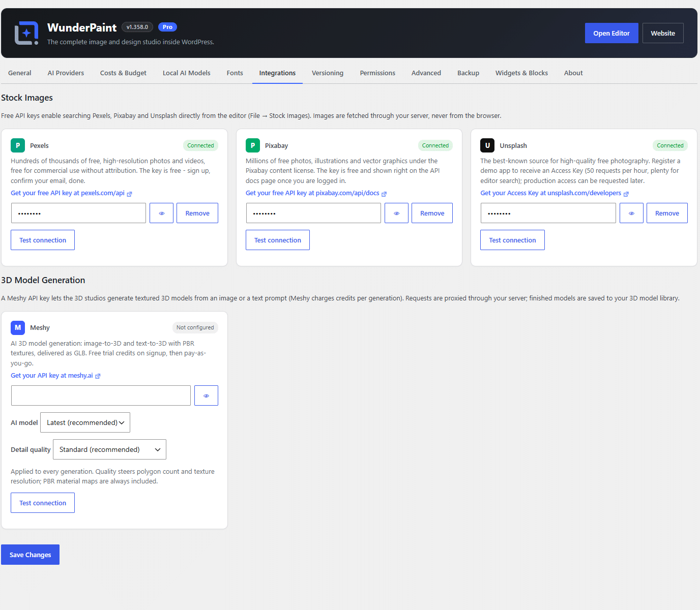Click the Pixabay green P icon
700x610 pixels.
click(253, 145)
